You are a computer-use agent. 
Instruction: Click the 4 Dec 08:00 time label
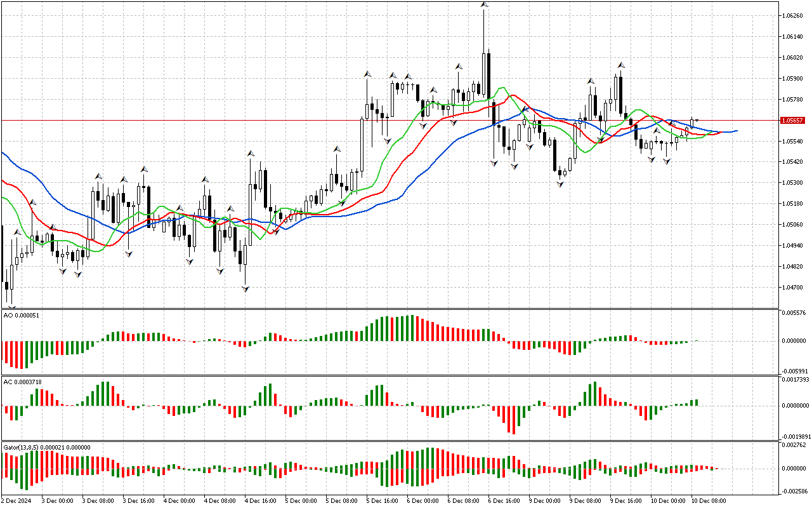pyautogui.click(x=221, y=500)
